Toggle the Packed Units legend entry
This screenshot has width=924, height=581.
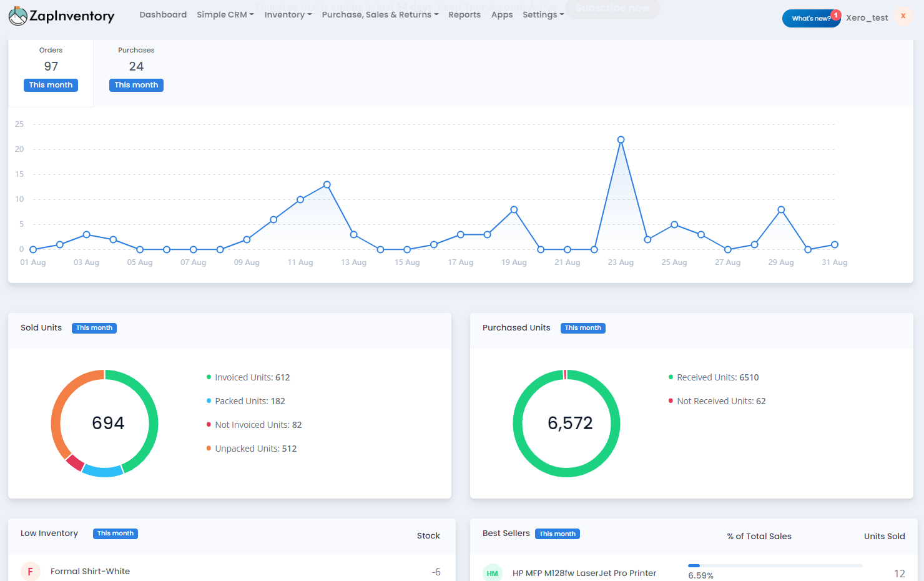coord(245,401)
